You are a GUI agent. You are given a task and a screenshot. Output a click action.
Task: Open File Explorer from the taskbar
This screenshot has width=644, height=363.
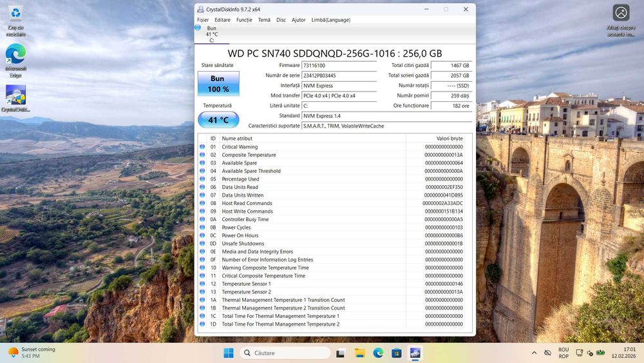click(359, 353)
